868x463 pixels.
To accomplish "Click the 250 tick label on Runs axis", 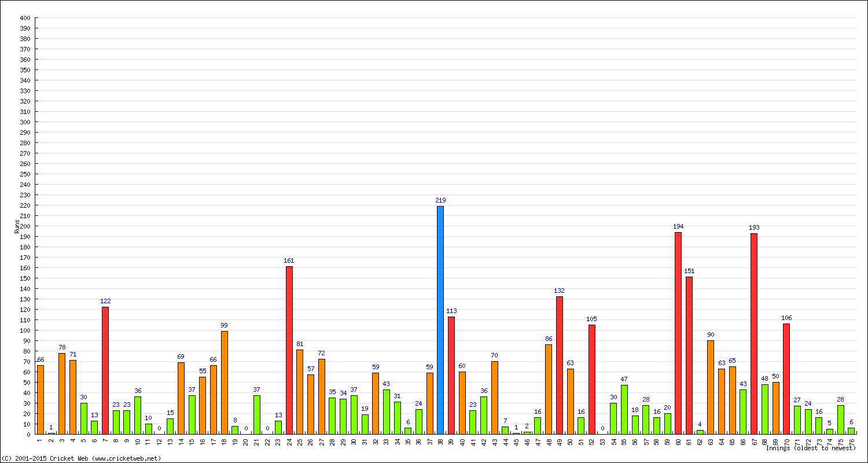I will point(24,174).
